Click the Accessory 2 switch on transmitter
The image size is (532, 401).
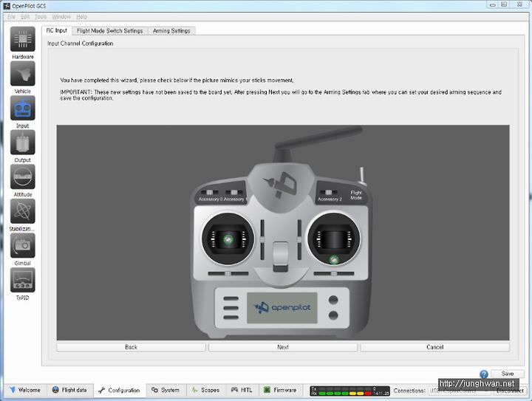[x=328, y=192]
